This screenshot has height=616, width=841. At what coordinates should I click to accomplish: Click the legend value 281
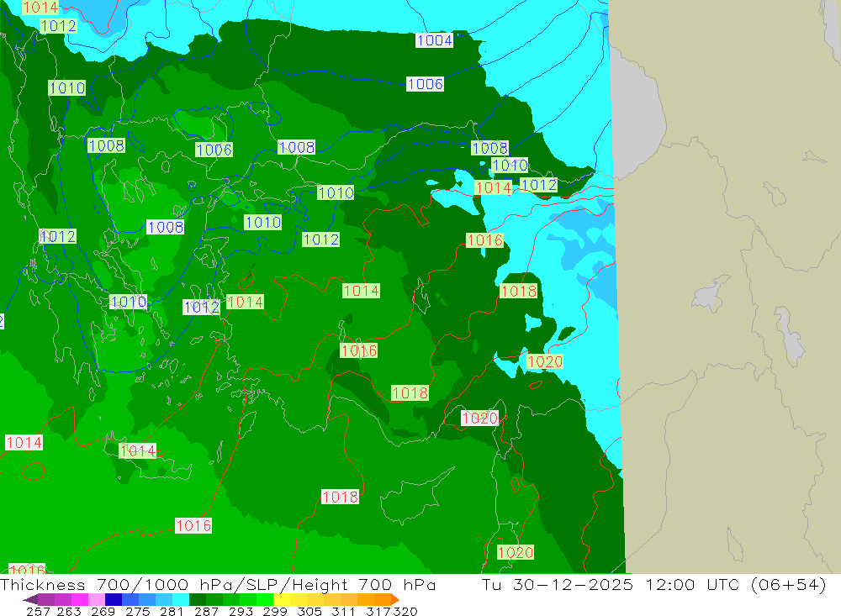172,611
